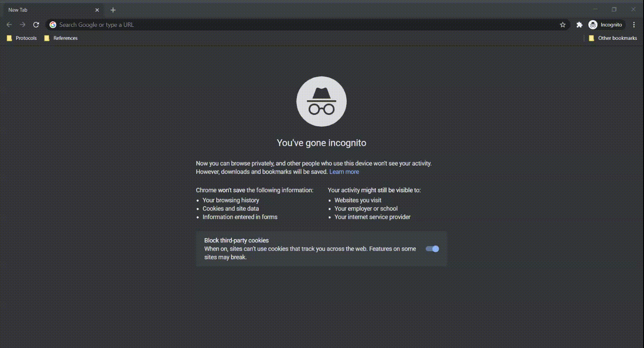644x348 pixels.
Task: Open the Extensions puzzle-piece panel
Action: (x=579, y=25)
